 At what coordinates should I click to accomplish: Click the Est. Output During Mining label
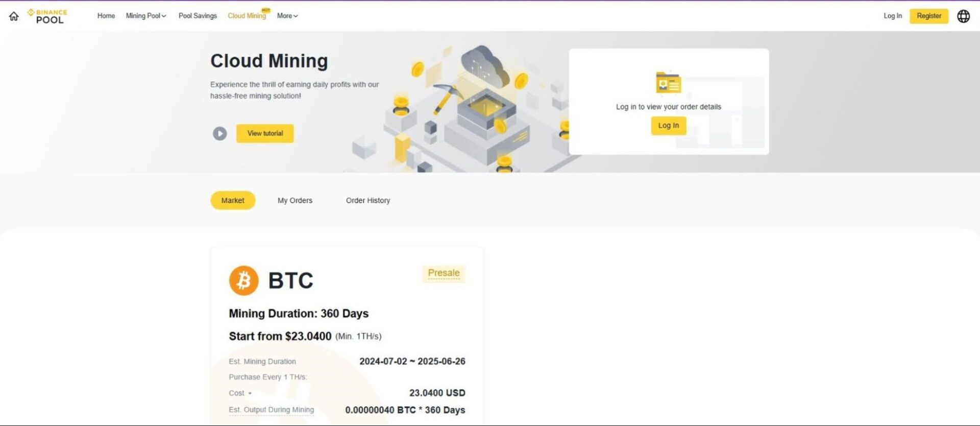point(271,410)
